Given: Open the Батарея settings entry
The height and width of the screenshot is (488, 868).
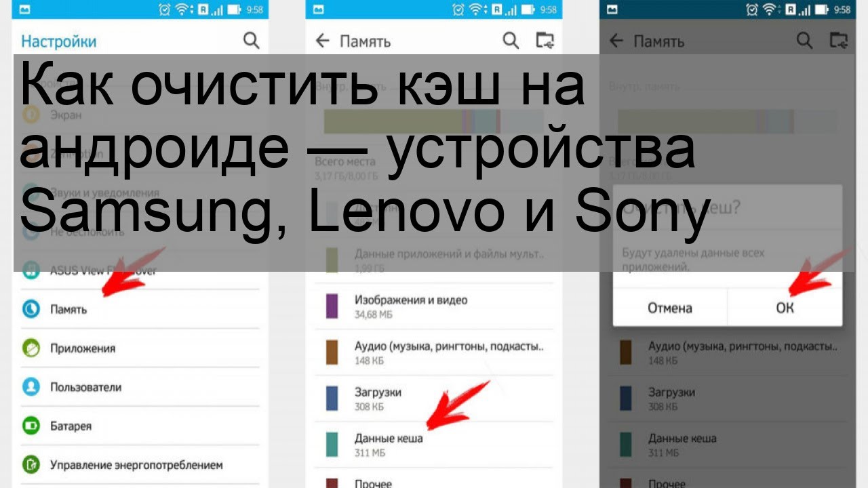Looking at the screenshot, I should tap(140, 426).
